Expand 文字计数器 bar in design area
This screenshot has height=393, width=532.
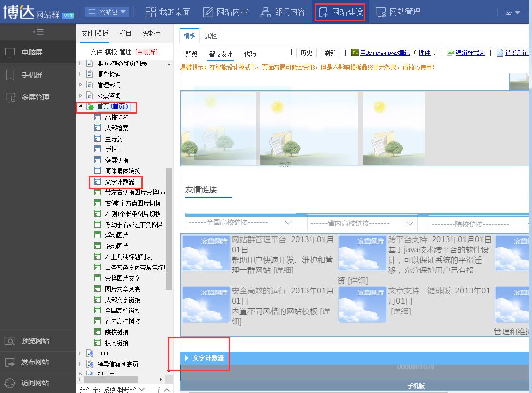coord(186,358)
